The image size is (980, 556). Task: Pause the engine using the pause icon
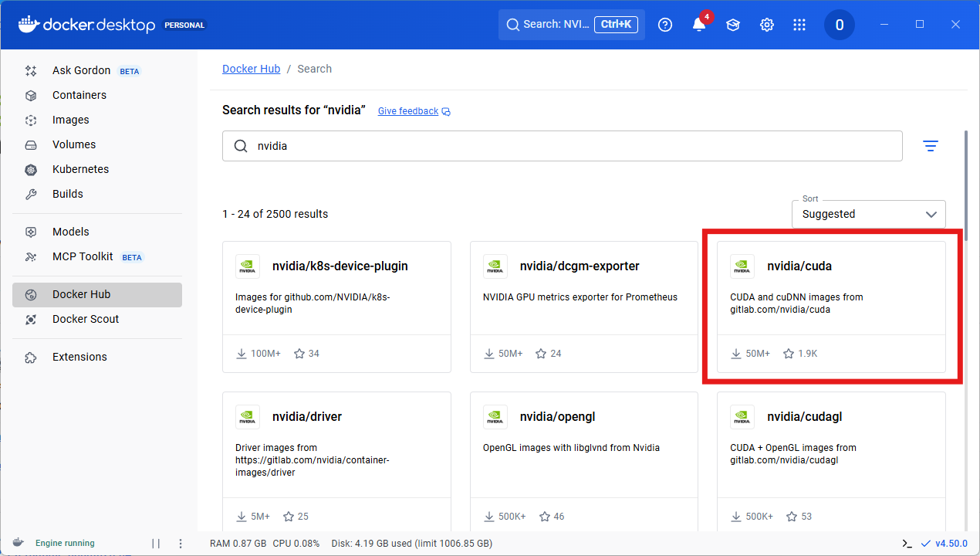pyautogui.click(x=156, y=544)
